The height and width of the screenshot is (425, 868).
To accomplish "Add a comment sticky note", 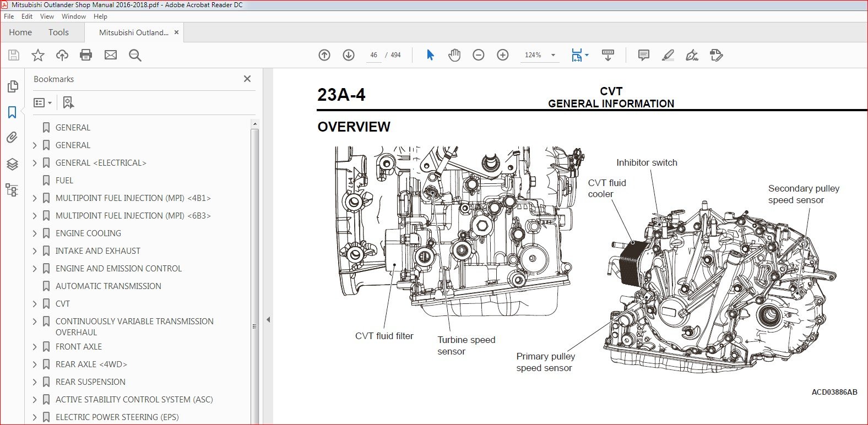I will coord(643,55).
